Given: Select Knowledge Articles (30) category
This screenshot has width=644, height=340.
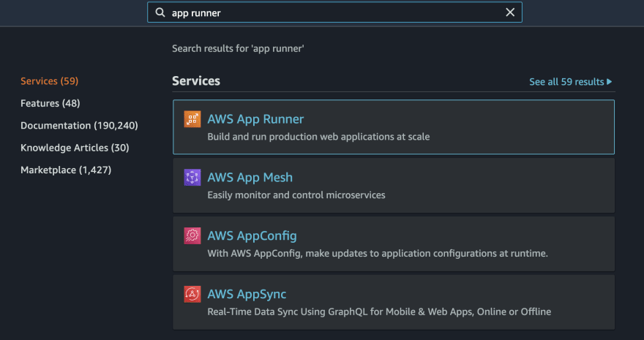Looking at the screenshot, I should click(75, 148).
